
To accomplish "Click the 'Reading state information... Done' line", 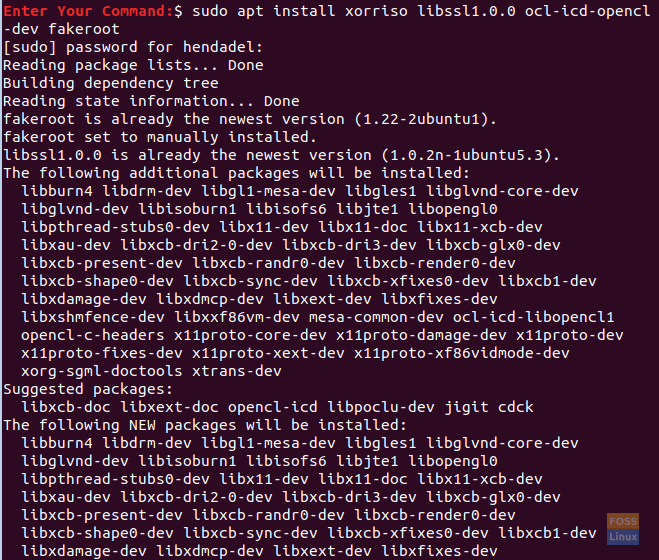I will (x=151, y=101).
